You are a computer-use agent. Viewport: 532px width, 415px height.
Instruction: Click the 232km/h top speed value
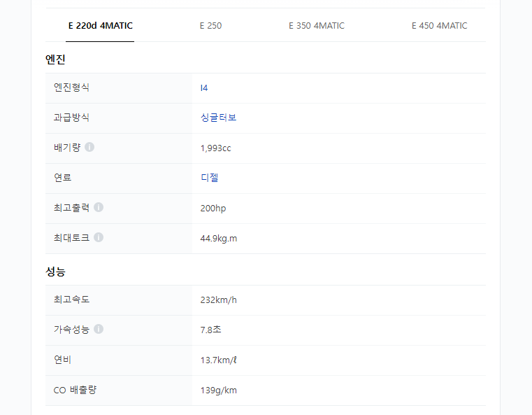219,300
